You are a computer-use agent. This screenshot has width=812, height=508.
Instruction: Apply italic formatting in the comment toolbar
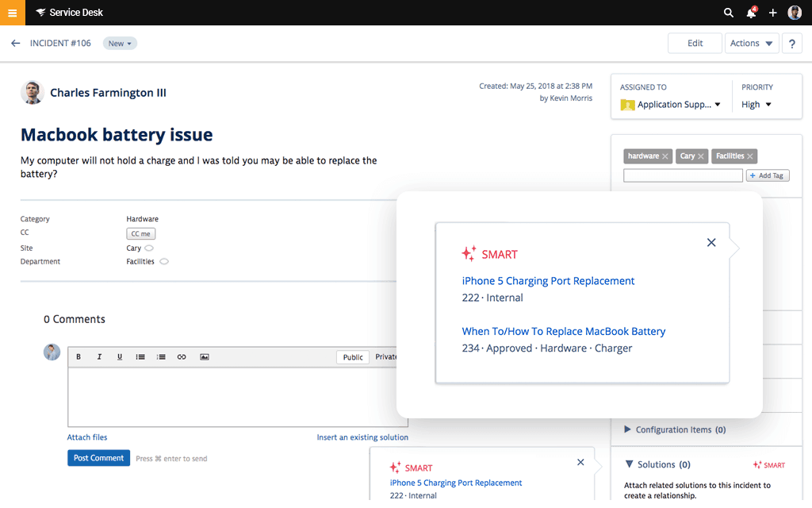99,356
